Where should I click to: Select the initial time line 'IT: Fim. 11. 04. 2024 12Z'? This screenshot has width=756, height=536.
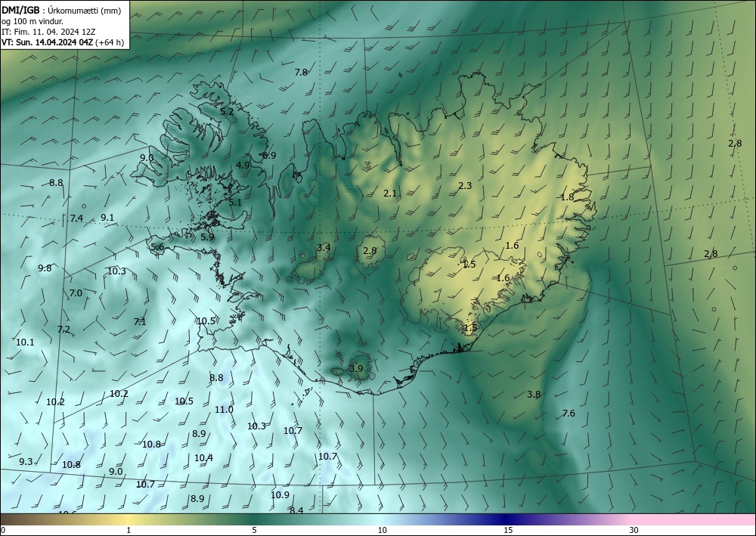point(48,32)
